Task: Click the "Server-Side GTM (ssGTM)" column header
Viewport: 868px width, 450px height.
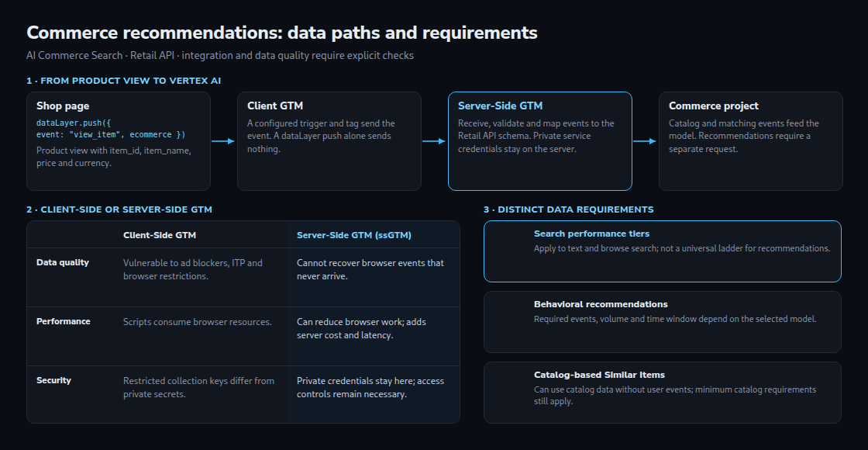Action: 353,235
